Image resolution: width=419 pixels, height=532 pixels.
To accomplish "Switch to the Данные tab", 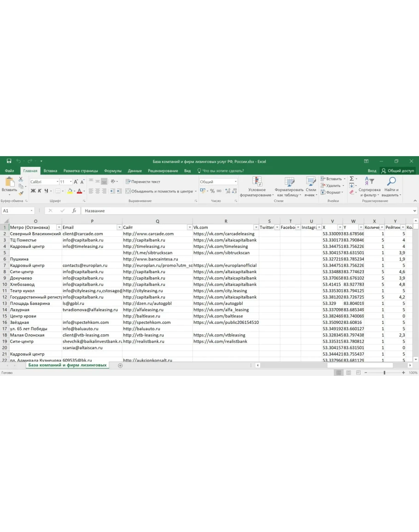I will 135,171.
